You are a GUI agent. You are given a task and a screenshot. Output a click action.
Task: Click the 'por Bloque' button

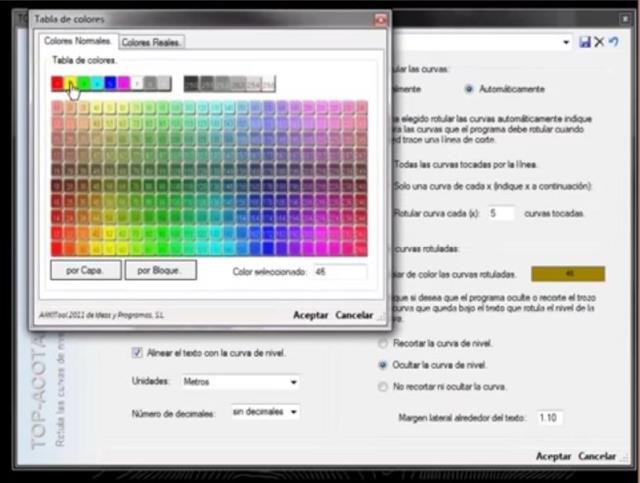160,270
